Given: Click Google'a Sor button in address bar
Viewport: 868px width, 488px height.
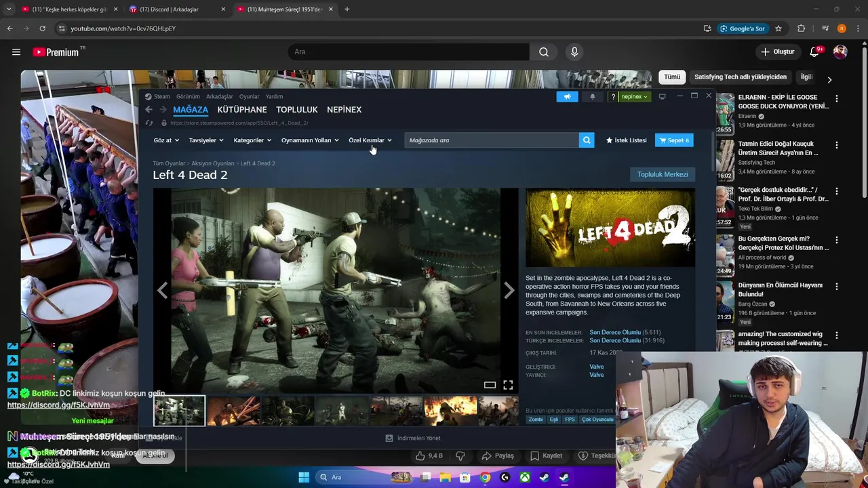Looking at the screenshot, I should coord(743,28).
